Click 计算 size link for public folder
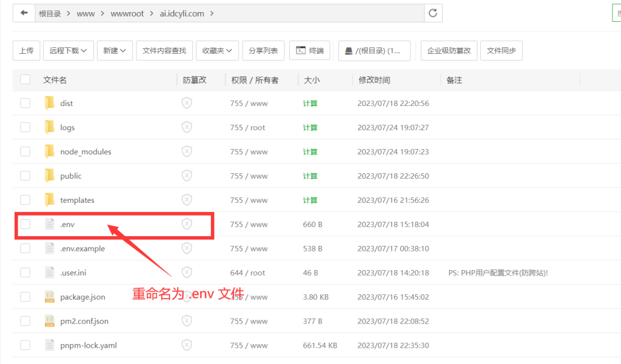Screen dimensions: 621x364 pyautogui.click(x=310, y=176)
